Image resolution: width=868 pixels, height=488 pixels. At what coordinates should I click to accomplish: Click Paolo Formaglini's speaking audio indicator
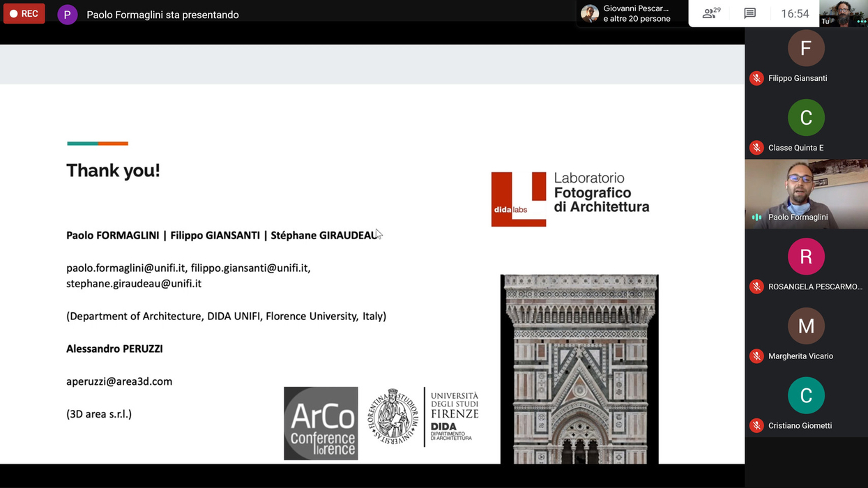coord(756,218)
